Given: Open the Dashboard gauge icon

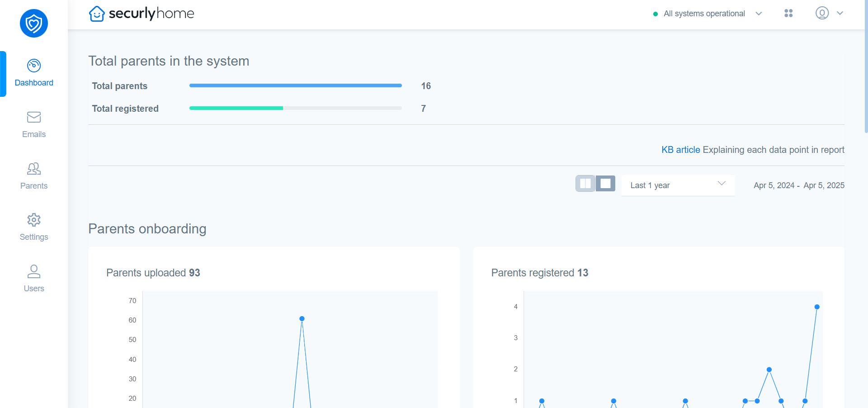Looking at the screenshot, I should [x=34, y=66].
